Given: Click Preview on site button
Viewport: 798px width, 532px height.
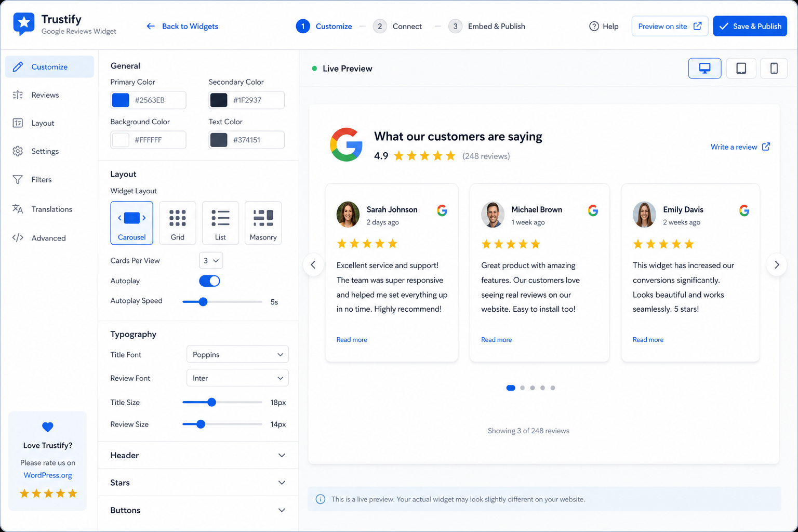Looking at the screenshot, I should click(670, 26).
